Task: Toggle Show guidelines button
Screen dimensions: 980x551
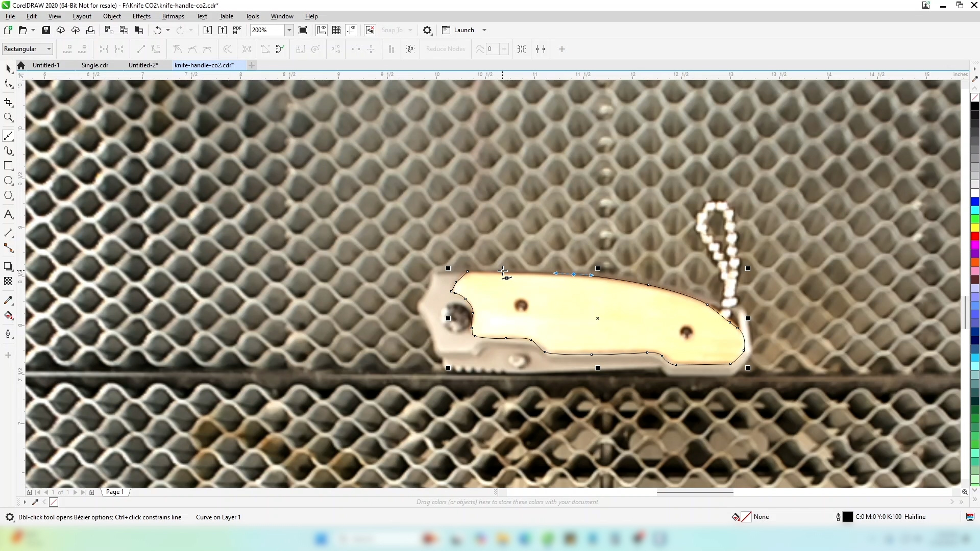Action: tap(352, 30)
